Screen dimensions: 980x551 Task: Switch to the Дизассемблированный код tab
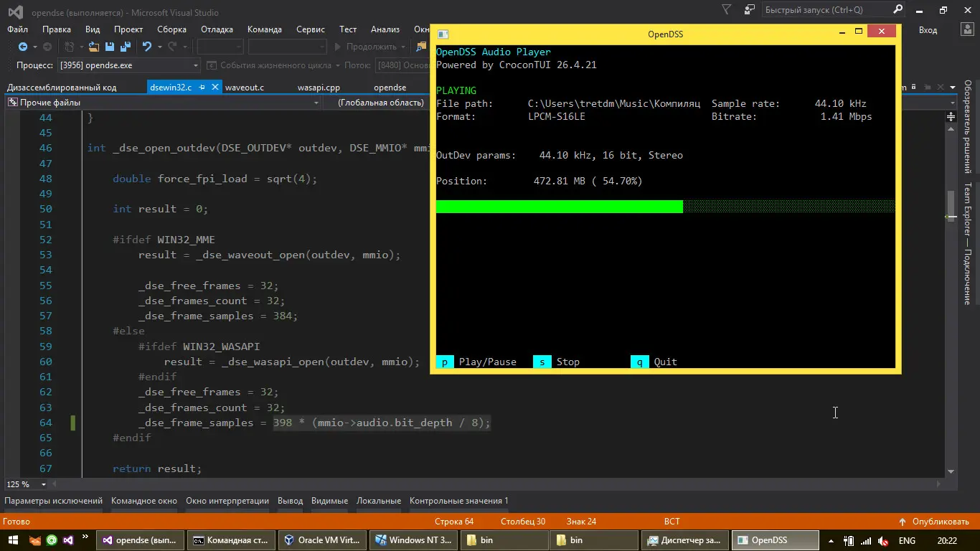62,88
